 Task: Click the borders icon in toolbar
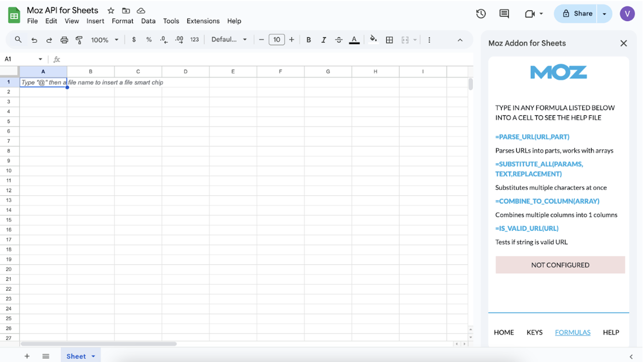(389, 40)
